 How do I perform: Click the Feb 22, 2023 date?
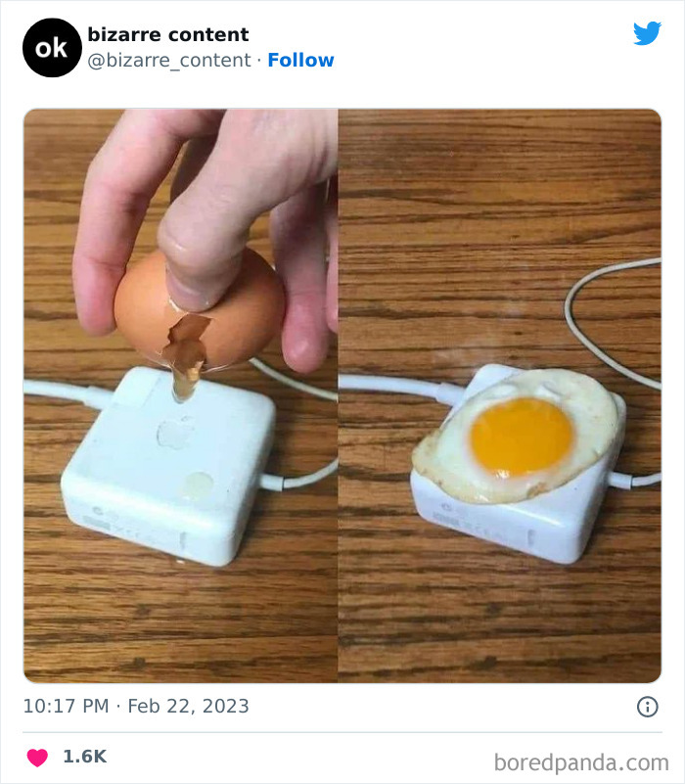click(188, 706)
